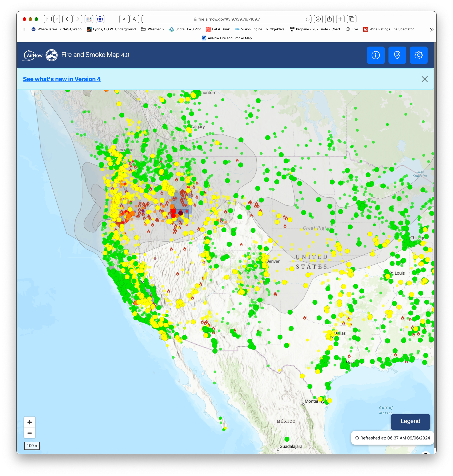
Task: Dismiss the Version 4 banner
Action: click(x=424, y=79)
